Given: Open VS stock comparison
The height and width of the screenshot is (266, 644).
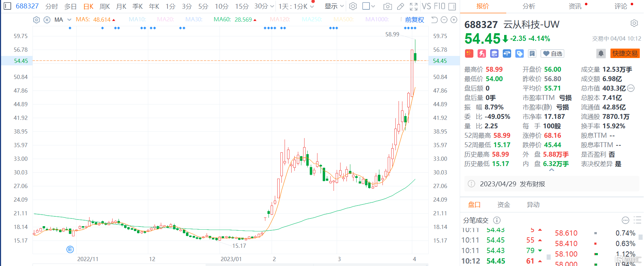Looking at the screenshot, I should [426, 6].
